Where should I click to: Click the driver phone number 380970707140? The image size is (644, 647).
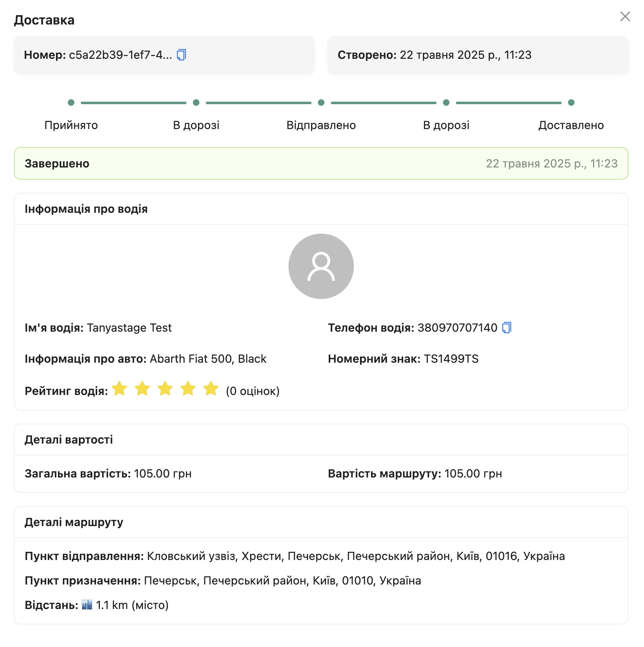pos(457,328)
